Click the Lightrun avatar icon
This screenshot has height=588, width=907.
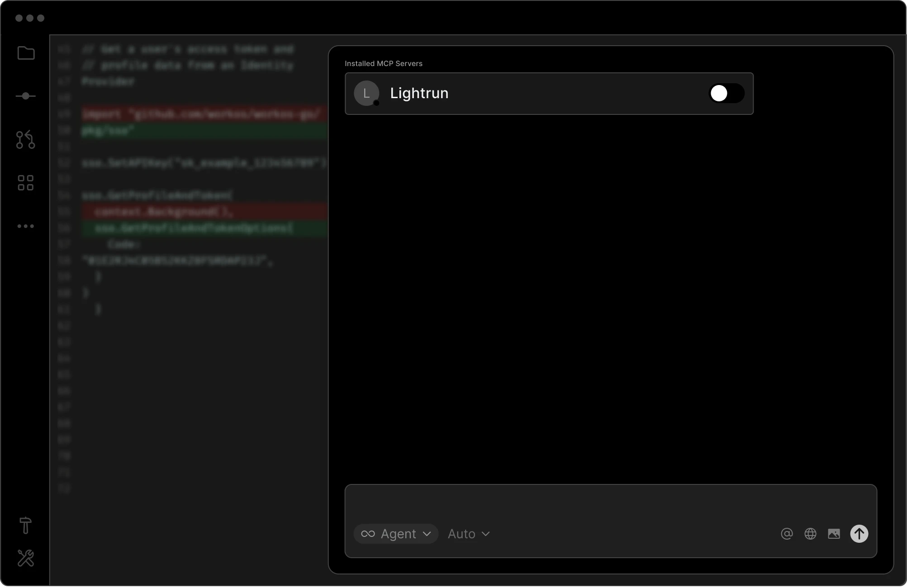366,93
